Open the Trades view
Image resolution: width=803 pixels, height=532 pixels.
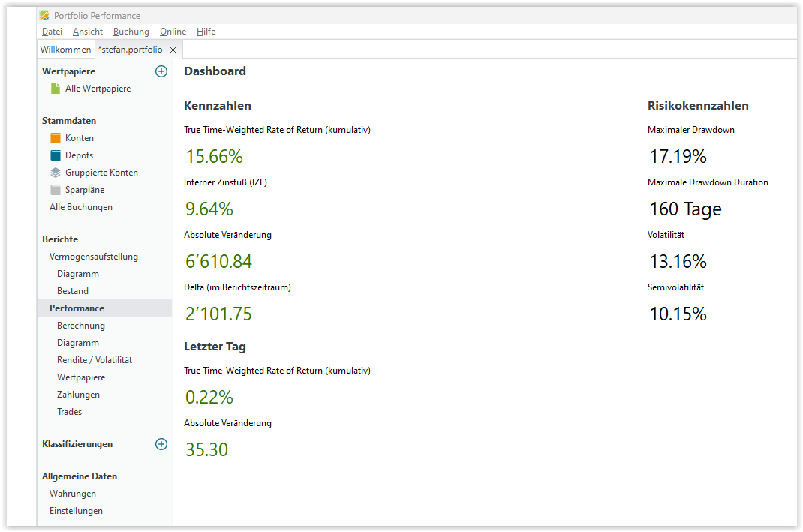70,412
